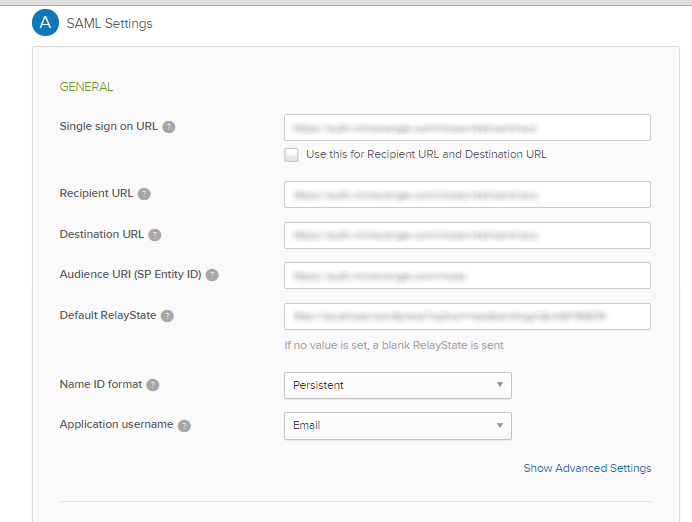Viewport: 692px width, 522px height.
Task: Click help icon next to Single sign on URL
Action: pos(169,127)
